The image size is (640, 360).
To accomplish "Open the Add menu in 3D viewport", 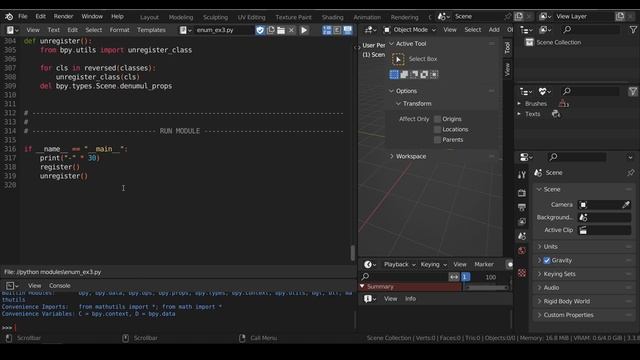I will coord(494,30).
